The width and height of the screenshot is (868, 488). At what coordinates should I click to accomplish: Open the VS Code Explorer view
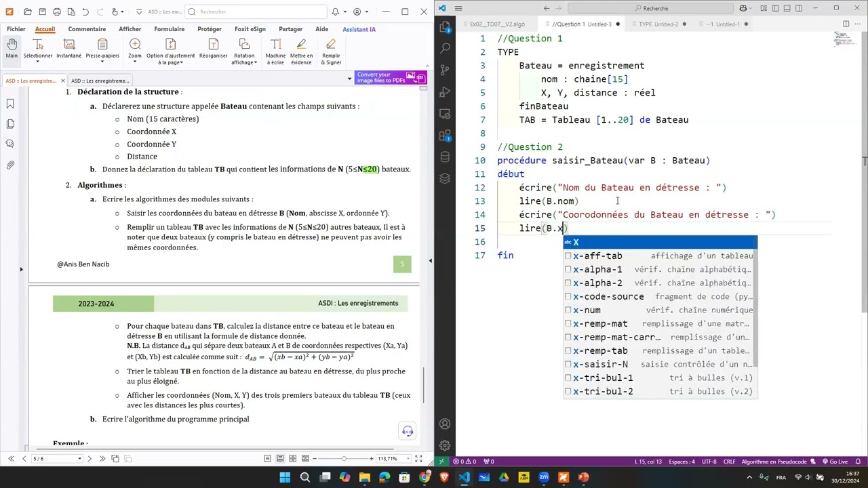(445, 27)
